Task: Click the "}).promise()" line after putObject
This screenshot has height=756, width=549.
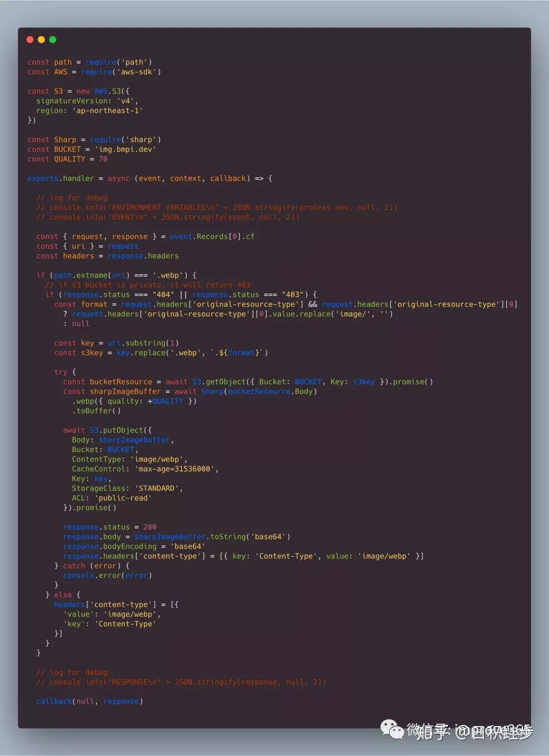Action: click(x=89, y=508)
